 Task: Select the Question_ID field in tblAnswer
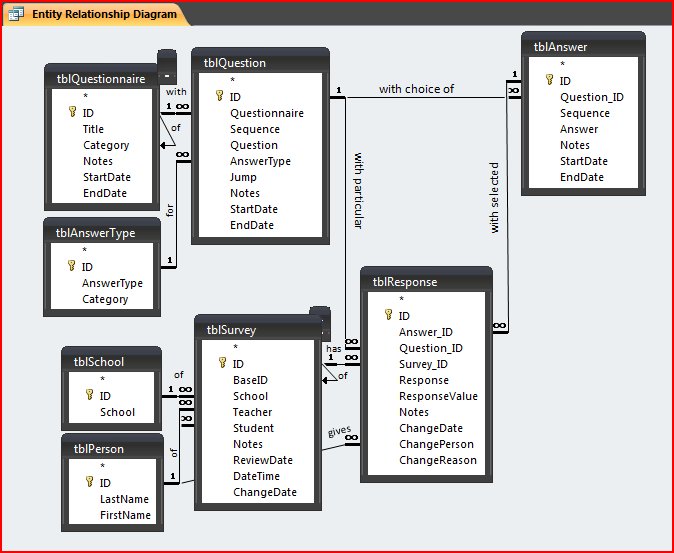[x=591, y=97]
